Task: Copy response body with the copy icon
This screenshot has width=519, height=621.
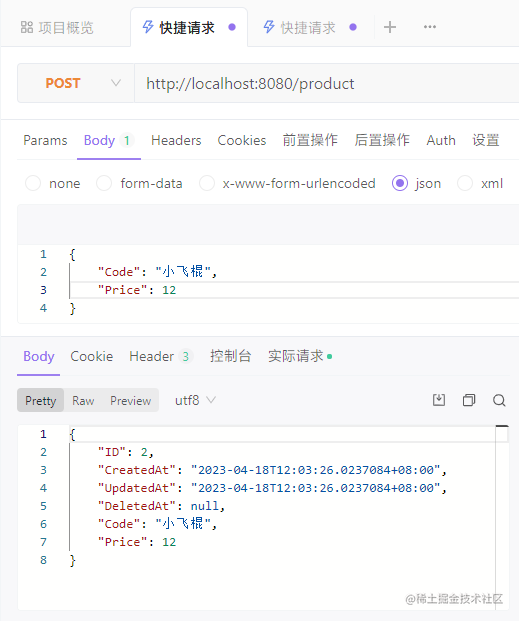Action: tap(469, 400)
